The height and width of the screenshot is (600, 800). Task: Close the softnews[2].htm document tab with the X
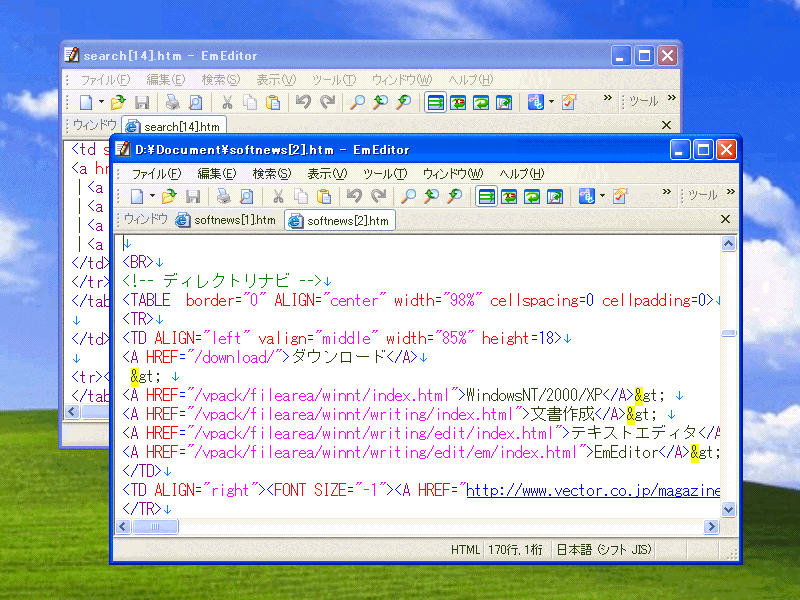[x=725, y=219]
